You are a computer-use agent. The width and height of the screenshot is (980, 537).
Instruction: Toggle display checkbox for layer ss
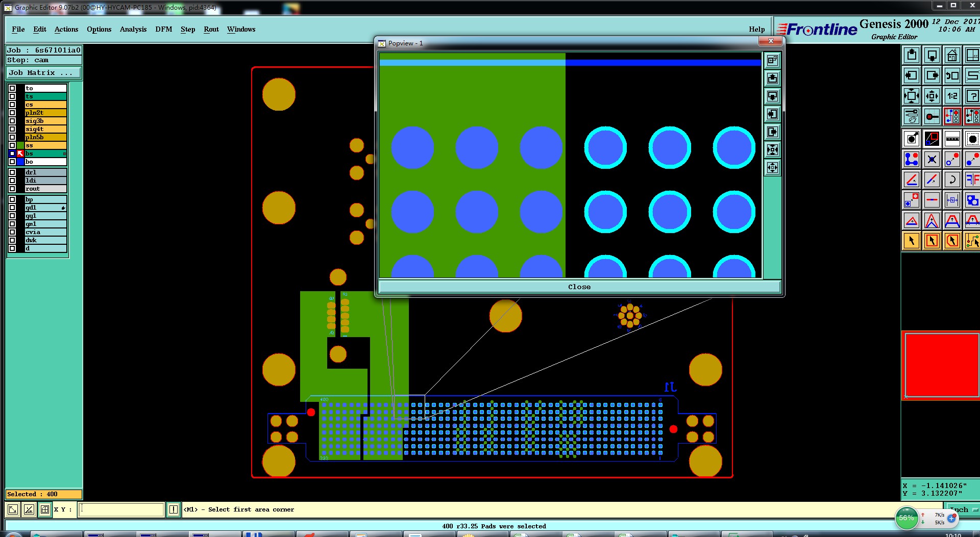(12, 145)
